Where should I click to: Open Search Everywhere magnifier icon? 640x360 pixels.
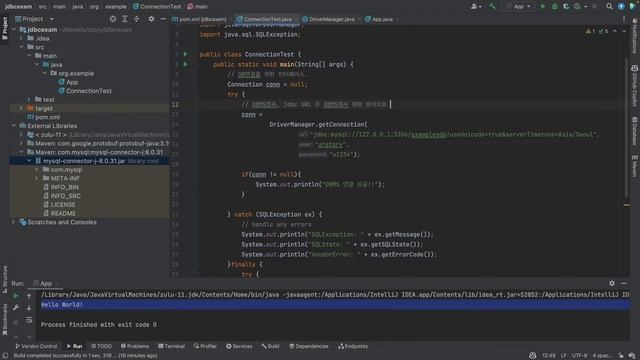point(609,7)
